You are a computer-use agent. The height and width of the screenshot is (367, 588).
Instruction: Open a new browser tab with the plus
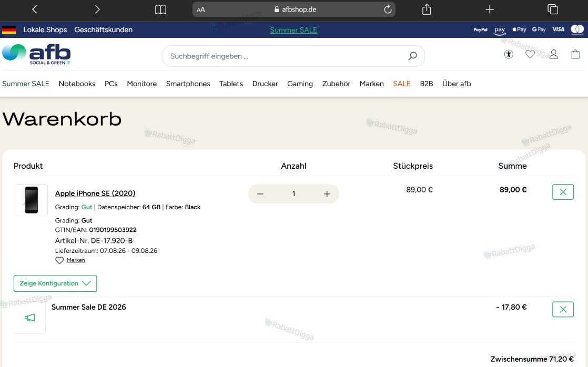point(489,9)
